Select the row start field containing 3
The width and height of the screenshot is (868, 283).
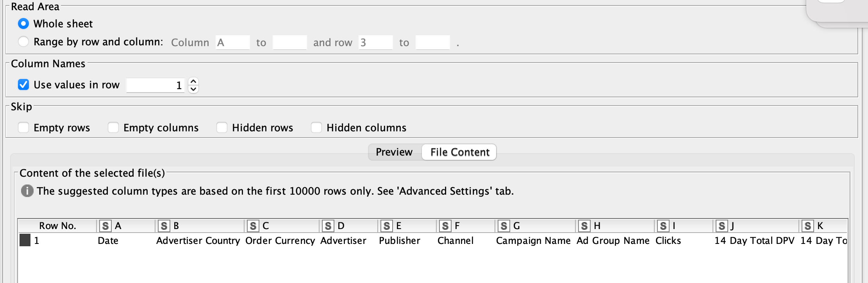click(375, 42)
